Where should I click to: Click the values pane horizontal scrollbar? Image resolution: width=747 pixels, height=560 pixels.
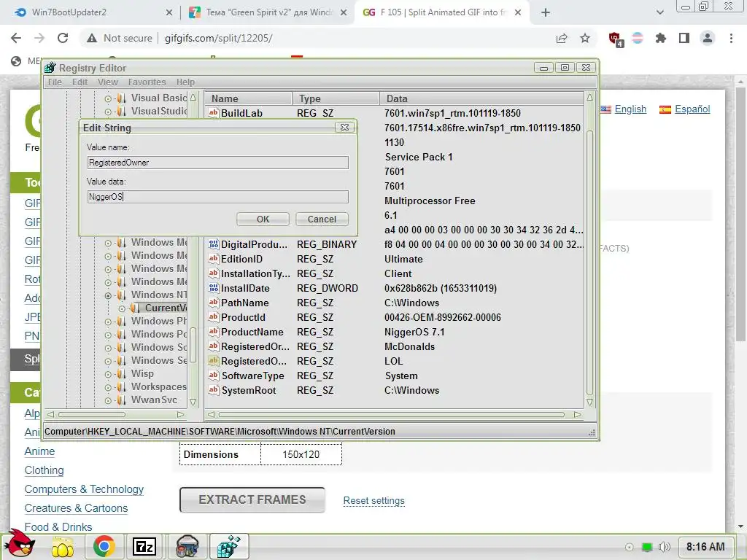pyautogui.click(x=393, y=414)
